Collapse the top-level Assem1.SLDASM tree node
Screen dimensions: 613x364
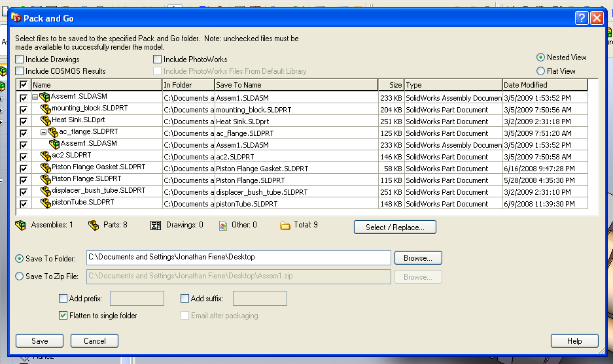[35, 97]
